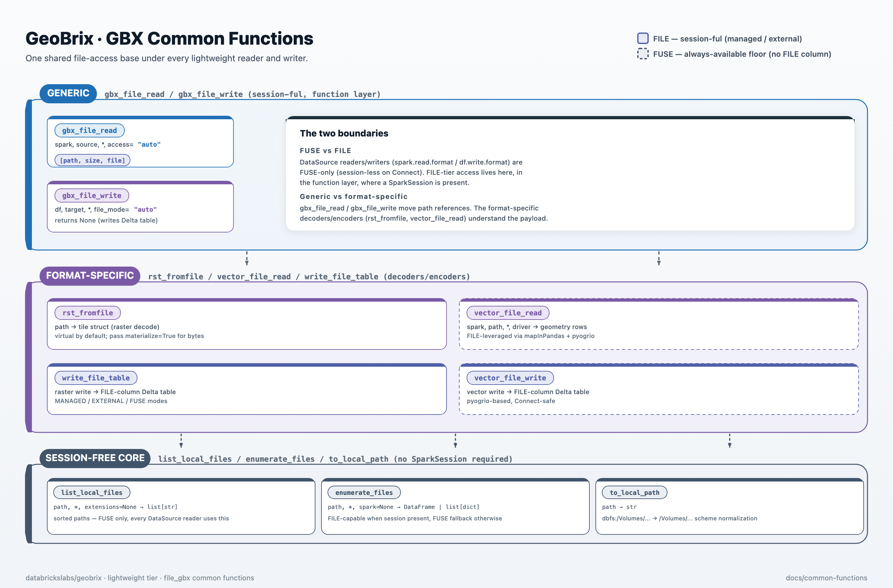Click 'dbfs:/Volumes/… → /Volumes/…' description
The width and height of the screenshot is (893, 588).
[x=680, y=518]
